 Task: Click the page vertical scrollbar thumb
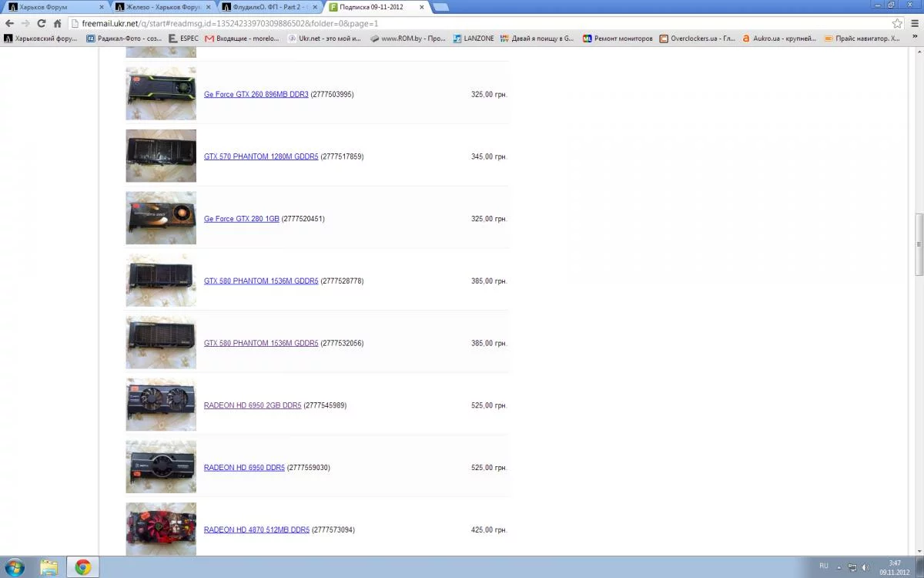click(918, 244)
